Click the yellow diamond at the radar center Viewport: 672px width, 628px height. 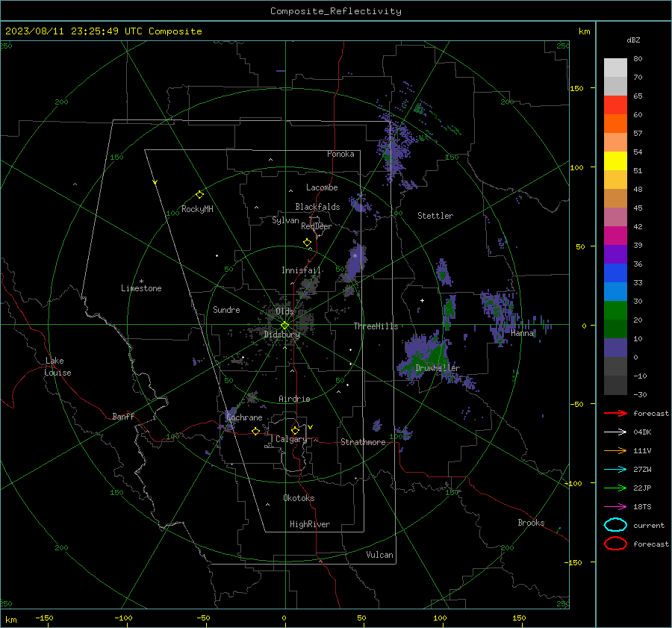(x=284, y=326)
